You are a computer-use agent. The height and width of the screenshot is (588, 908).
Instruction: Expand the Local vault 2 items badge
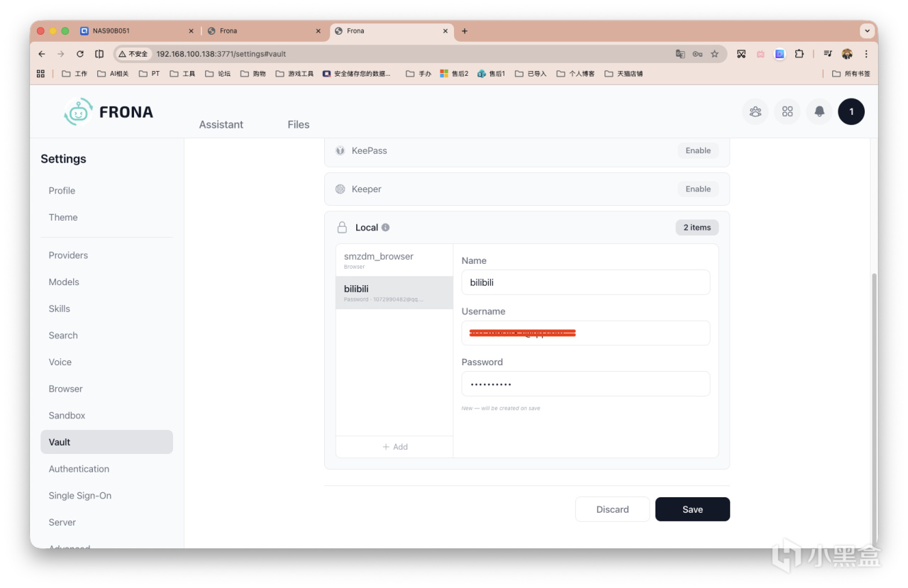(697, 228)
